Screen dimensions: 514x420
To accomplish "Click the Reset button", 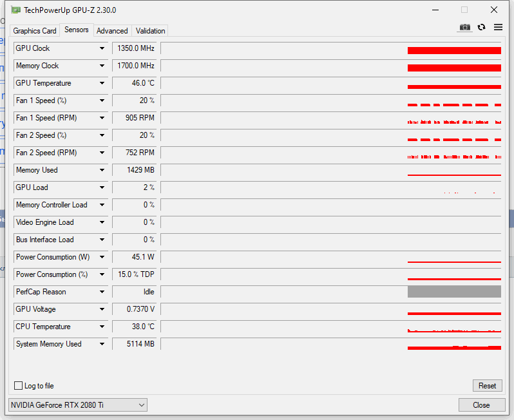I will [x=487, y=386].
